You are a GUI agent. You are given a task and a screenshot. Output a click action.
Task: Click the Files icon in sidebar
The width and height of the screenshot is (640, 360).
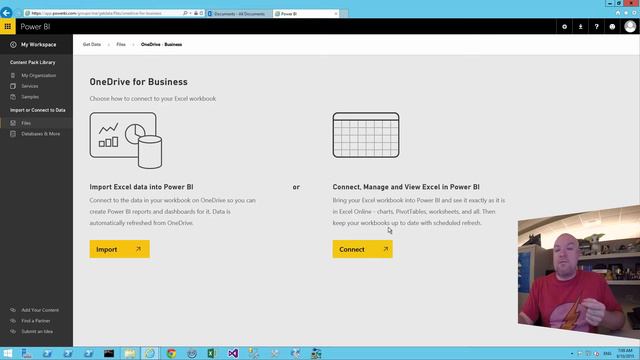(x=13, y=123)
